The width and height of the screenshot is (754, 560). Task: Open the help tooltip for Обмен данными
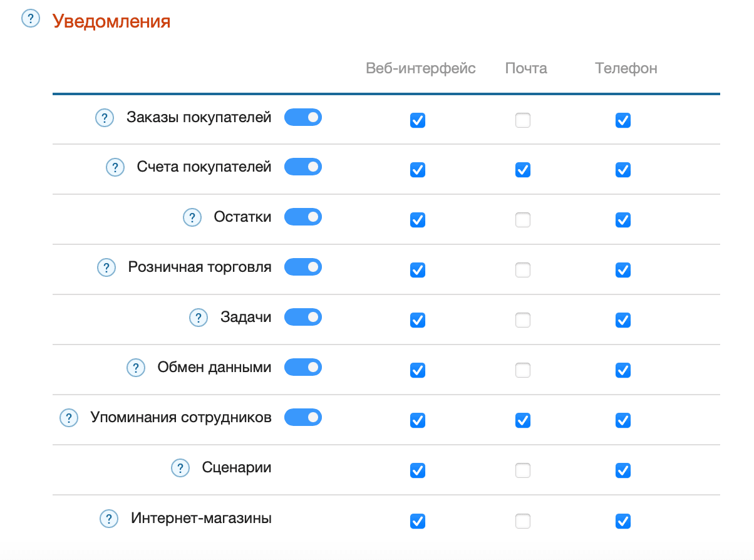pyautogui.click(x=136, y=368)
